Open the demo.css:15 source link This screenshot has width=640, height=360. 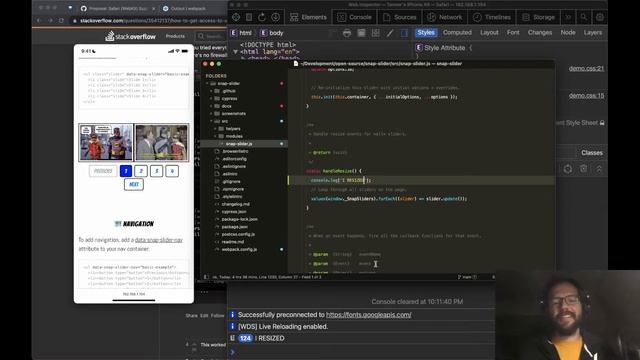click(x=586, y=96)
